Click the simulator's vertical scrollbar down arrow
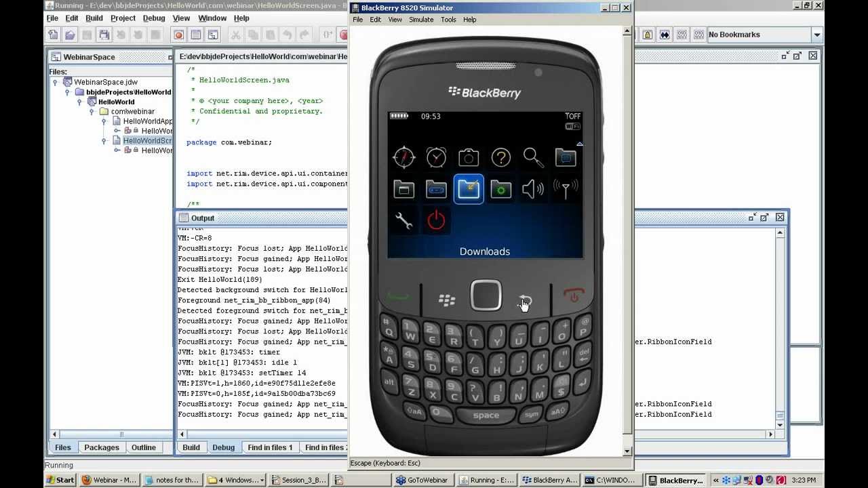This screenshot has width=868, height=488. coord(627,451)
